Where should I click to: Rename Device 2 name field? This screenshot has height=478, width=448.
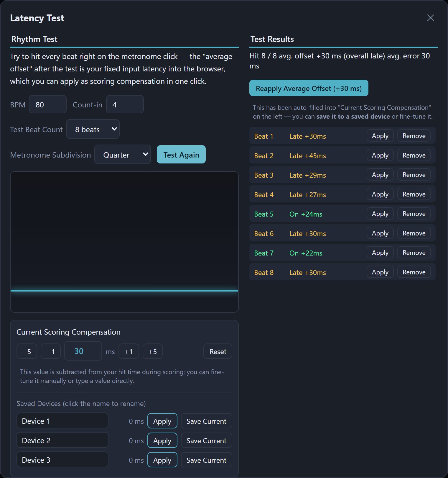click(x=62, y=440)
